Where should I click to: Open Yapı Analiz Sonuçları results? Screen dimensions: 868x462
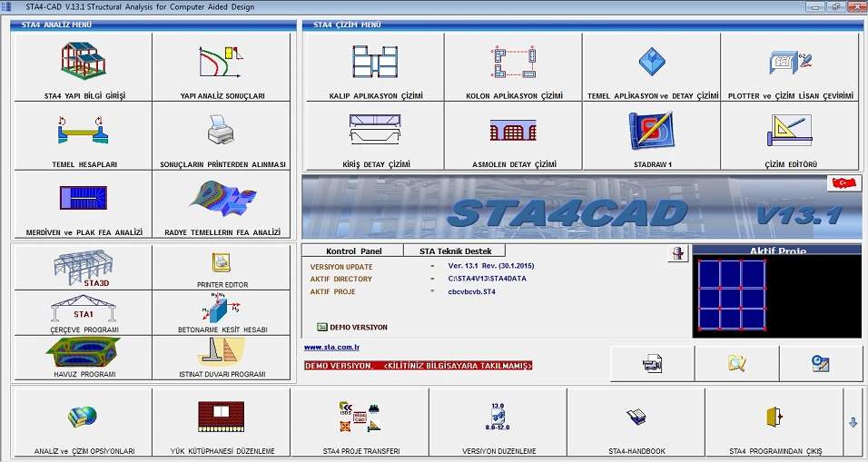pyautogui.click(x=222, y=67)
